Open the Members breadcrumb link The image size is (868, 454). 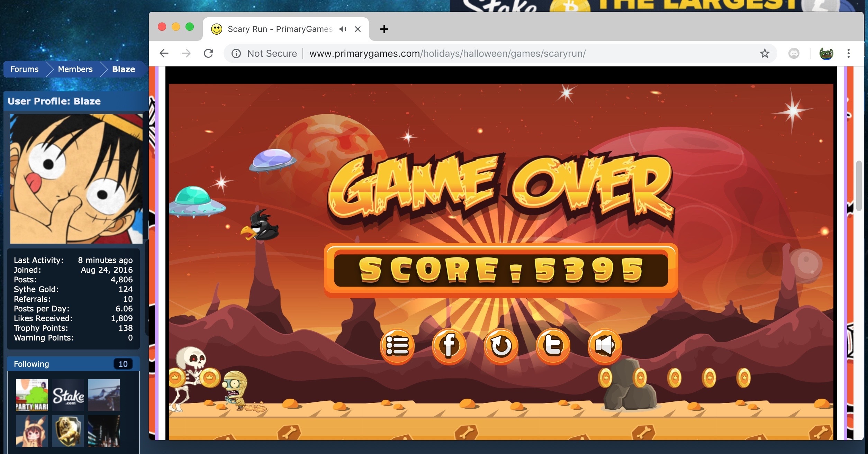(x=75, y=69)
